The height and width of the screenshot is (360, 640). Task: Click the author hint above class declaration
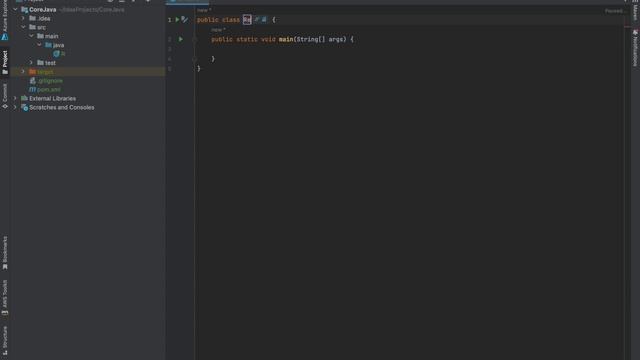(204, 10)
